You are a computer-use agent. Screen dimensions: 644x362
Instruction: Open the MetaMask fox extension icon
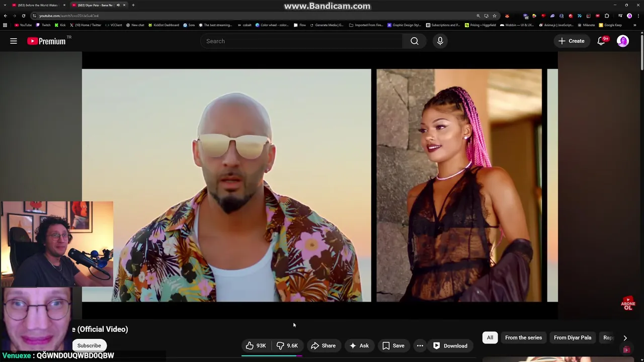[507, 16]
